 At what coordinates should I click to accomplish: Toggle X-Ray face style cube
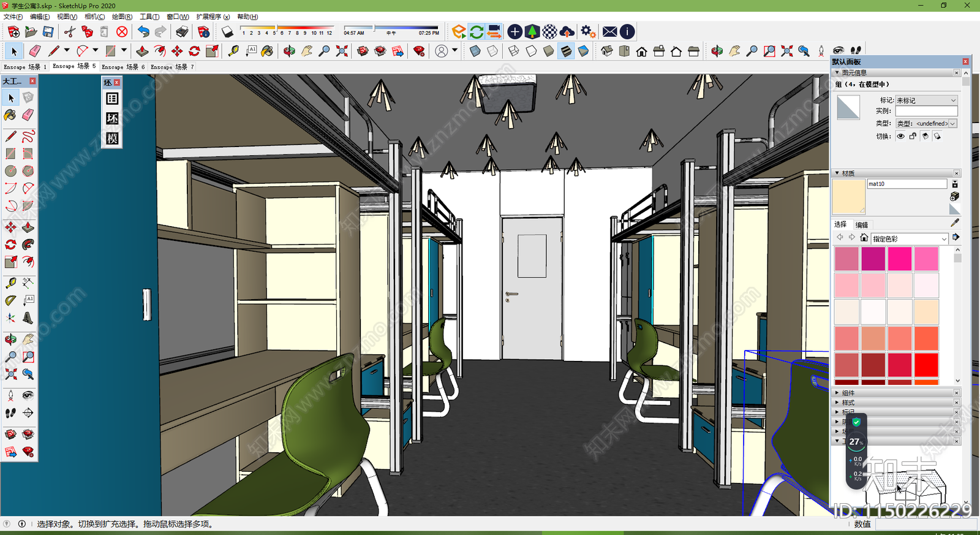(x=475, y=51)
